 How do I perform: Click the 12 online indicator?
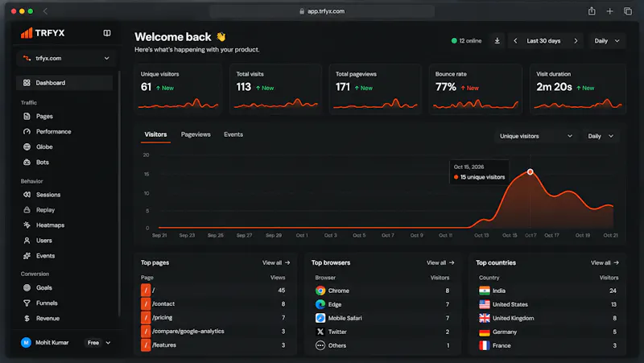466,41
